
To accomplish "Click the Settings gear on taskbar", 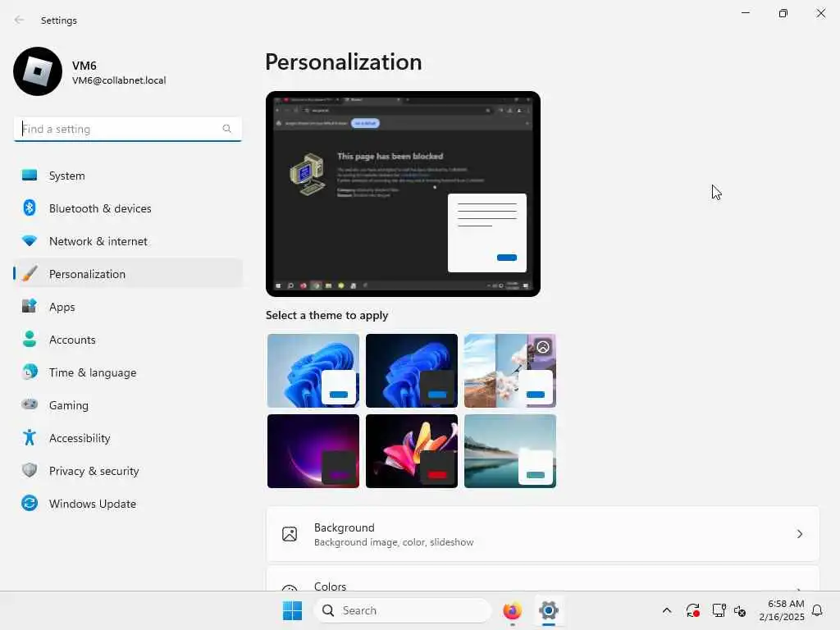I will pos(549,610).
